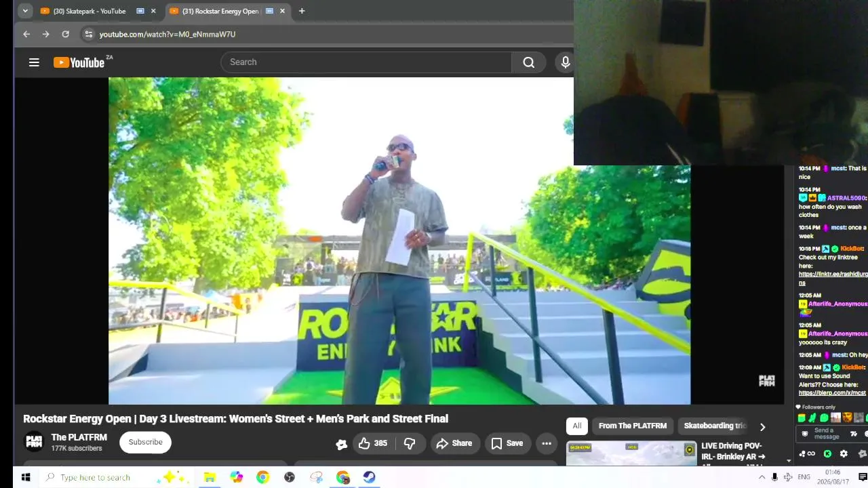Close the Skatepark YouTube tab

153,11
